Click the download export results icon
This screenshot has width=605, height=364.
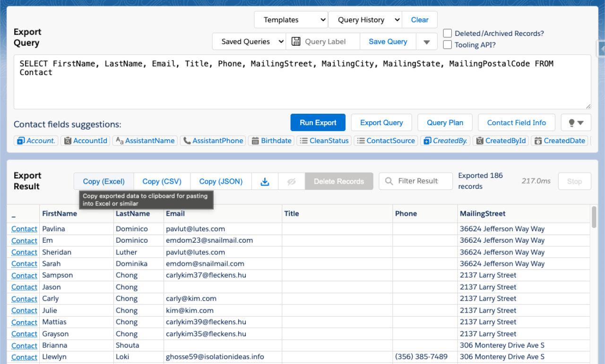265,181
